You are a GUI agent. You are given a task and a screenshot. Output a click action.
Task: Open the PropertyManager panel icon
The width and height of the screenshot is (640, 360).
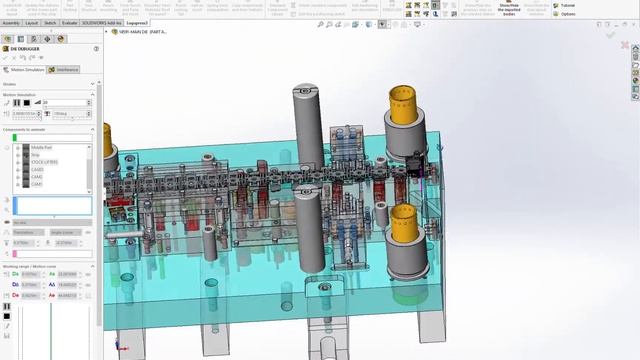(21, 39)
